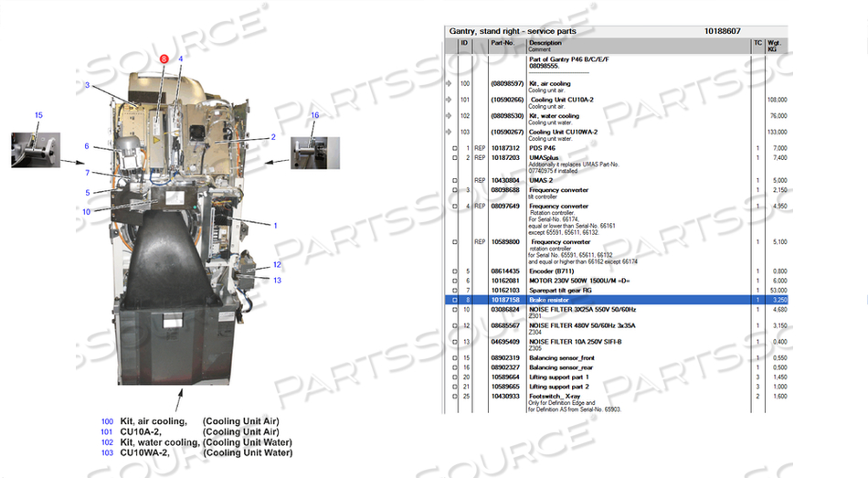The height and width of the screenshot is (478, 868).
Task: Click part number 10162081
Action: click(505, 281)
